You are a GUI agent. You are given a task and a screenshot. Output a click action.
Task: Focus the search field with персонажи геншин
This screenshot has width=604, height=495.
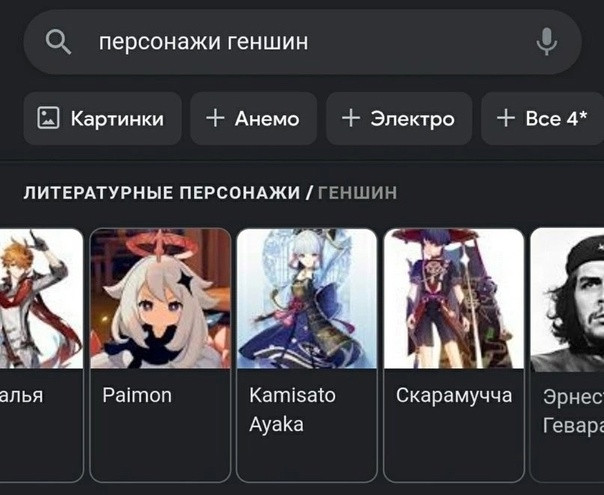point(302,42)
